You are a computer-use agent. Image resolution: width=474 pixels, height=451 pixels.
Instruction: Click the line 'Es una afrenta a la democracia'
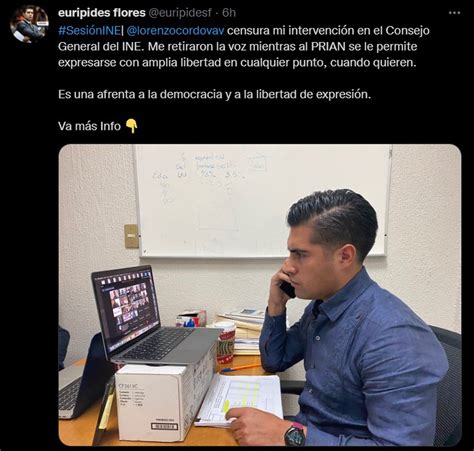tap(214, 94)
